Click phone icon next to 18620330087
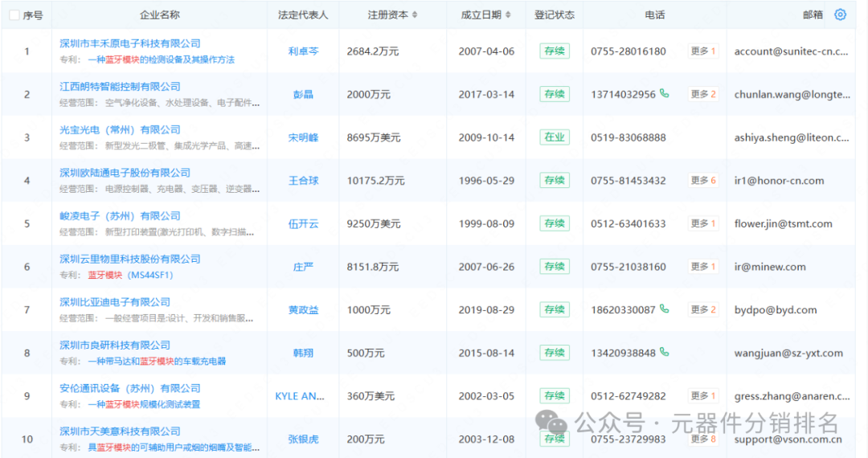The height and width of the screenshot is (458, 868). tap(665, 309)
